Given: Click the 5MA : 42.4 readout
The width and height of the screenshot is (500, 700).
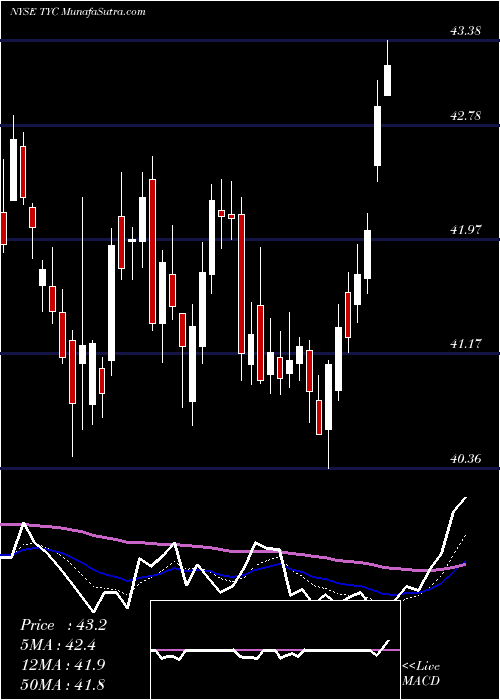Looking at the screenshot, I should tap(58, 645).
